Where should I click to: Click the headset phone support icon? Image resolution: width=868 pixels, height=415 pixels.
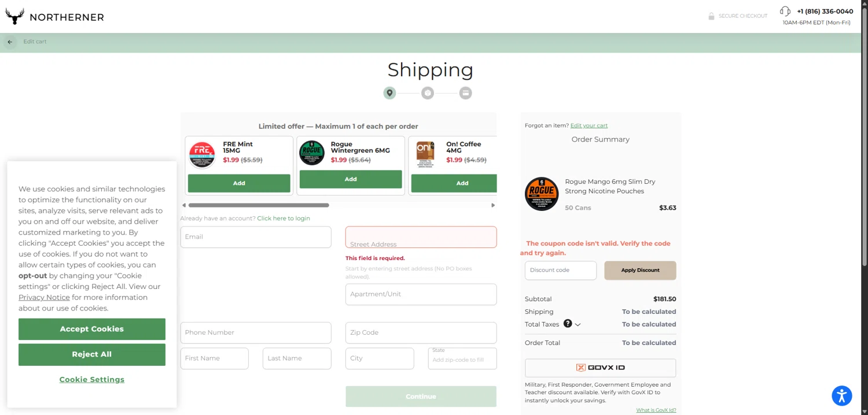[785, 12]
